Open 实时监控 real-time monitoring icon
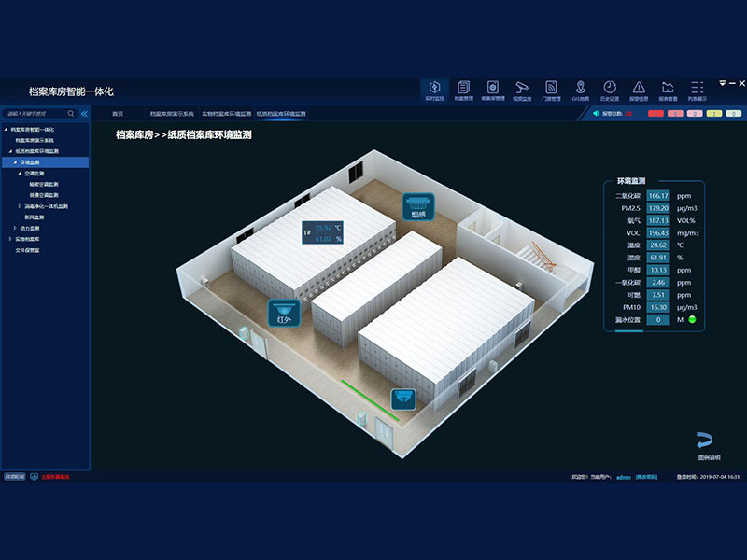 pyautogui.click(x=433, y=90)
